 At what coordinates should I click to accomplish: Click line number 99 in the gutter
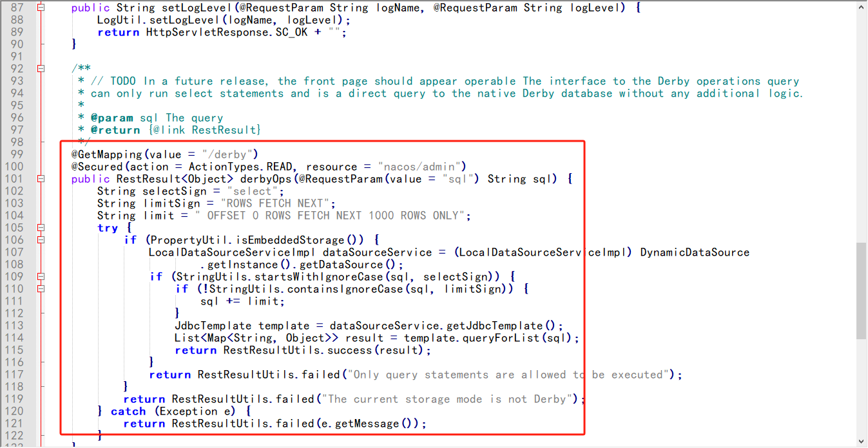pos(14,154)
